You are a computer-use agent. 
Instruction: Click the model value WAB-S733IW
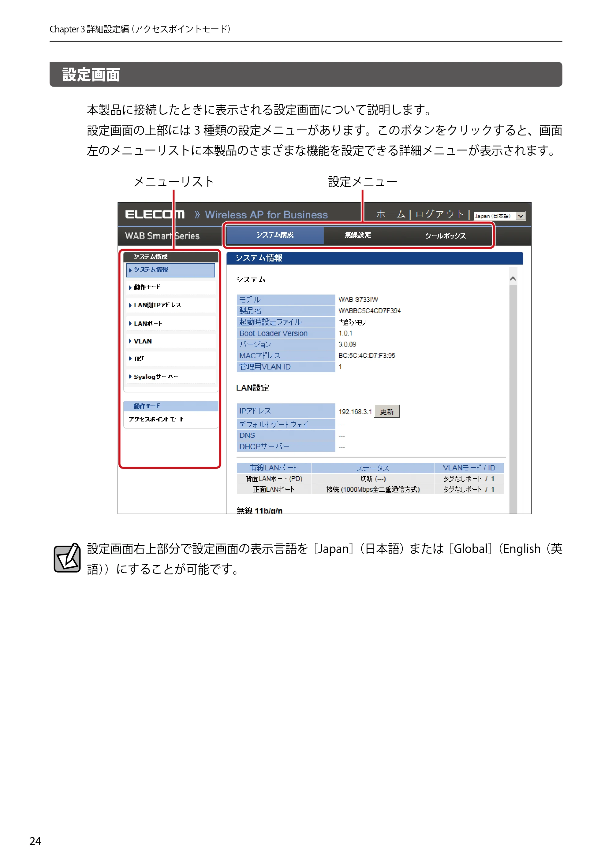click(x=358, y=299)
